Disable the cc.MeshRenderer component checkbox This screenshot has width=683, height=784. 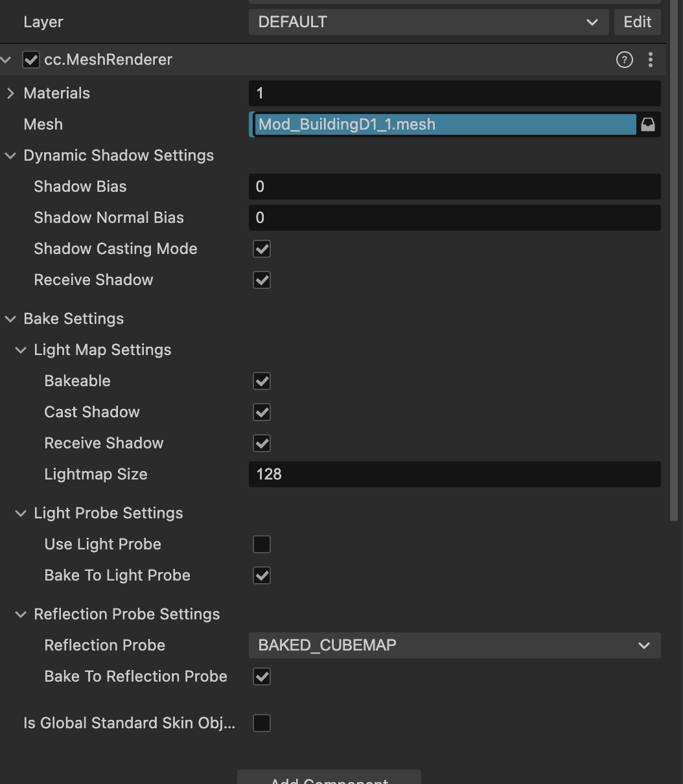coord(31,60)
